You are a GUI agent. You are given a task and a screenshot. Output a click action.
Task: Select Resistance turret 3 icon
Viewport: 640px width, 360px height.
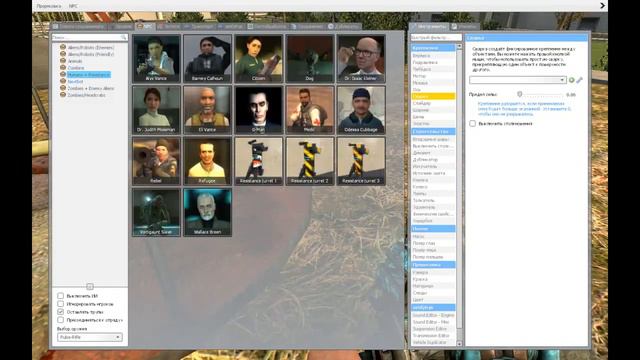pos(361,161)
